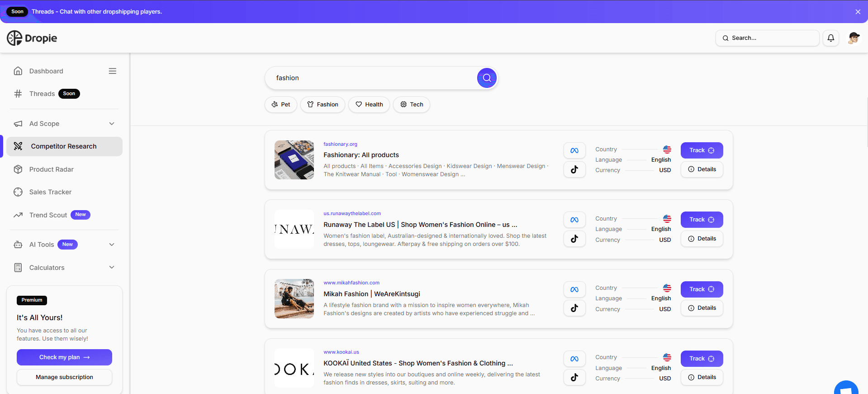Click the Dropie logo
Screen dimensions: 868x394
pyautogui.click(x=32, y=38)
